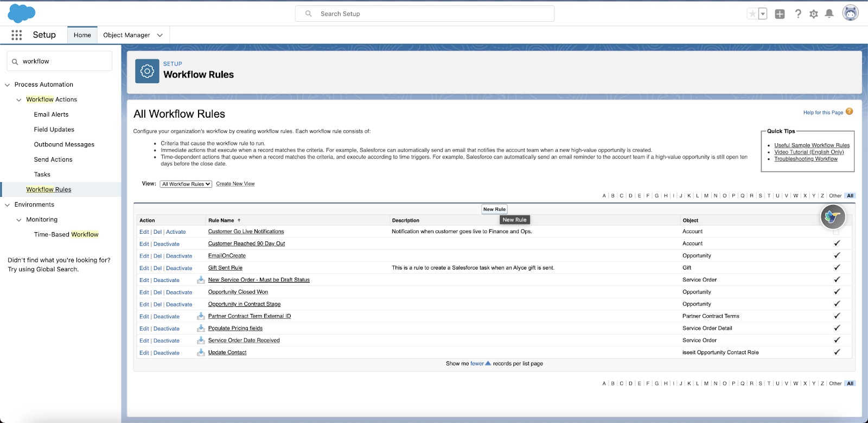Switch to the Home tab

pyautogui.click(x=82, y=35)
